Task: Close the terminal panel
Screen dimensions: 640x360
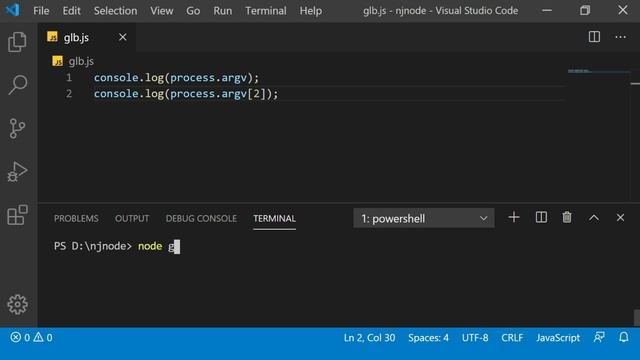Action: (x=620, y=218)
